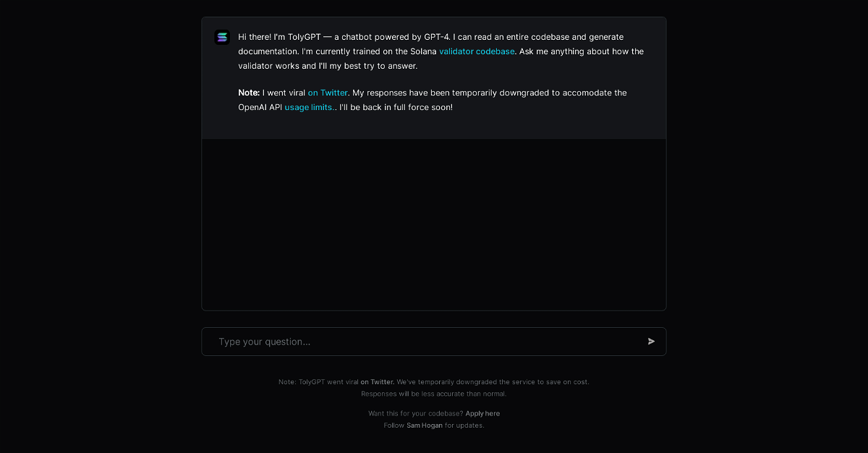Click "I'll be back in full force soon!" sentence
This screenshot has height=453, width=868.
tap(396, 107)
